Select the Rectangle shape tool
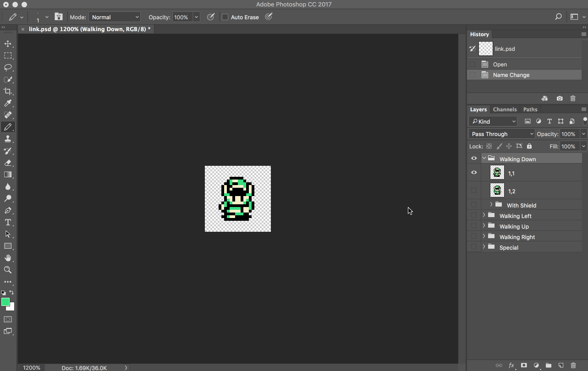Screen dimensions: 588x371 point(8,246)
